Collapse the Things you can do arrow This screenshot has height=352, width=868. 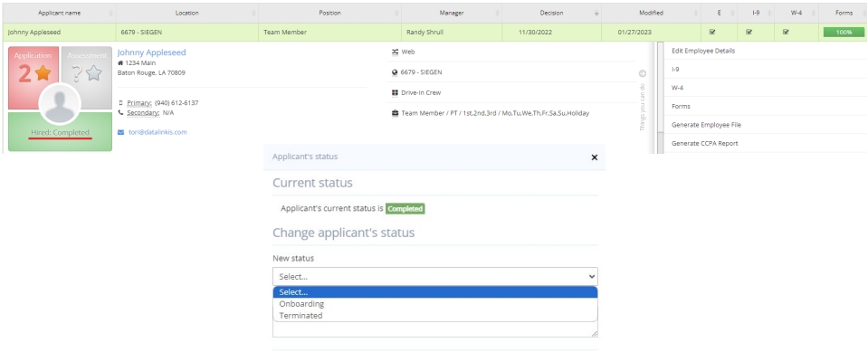click(642, 73)
